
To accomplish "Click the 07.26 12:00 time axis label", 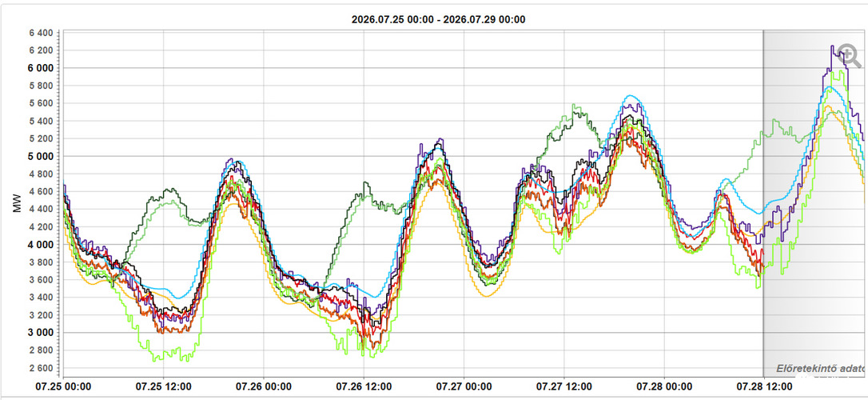I will click(364, 386).
